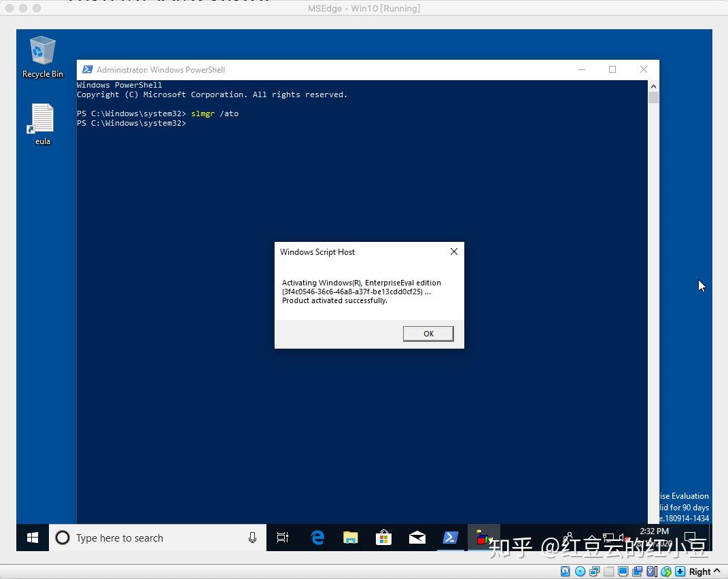Launch Microsoft Edge from the taskbar
Screen dimensions: 728x579
(317, 538)
